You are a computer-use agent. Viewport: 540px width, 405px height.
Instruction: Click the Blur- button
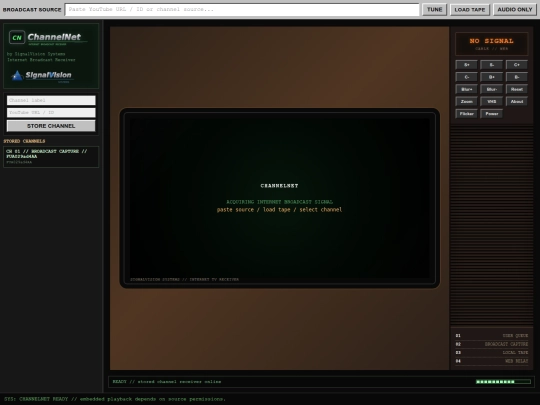491,89
